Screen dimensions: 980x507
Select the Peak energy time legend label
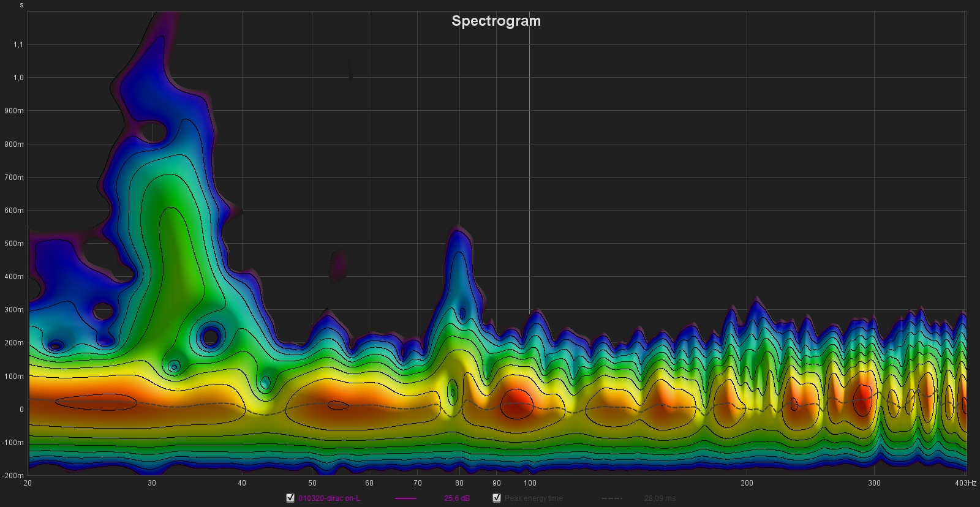(533, 498)
